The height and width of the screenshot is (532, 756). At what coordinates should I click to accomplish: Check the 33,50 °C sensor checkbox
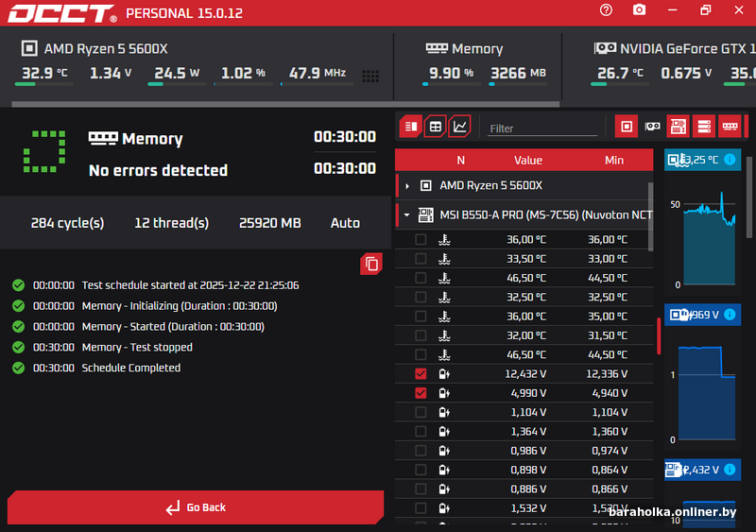(x=421, y=259)
